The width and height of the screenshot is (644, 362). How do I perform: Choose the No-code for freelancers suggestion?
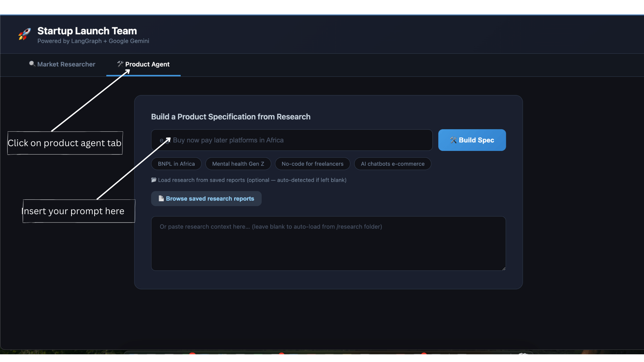(x=312, y=164)
